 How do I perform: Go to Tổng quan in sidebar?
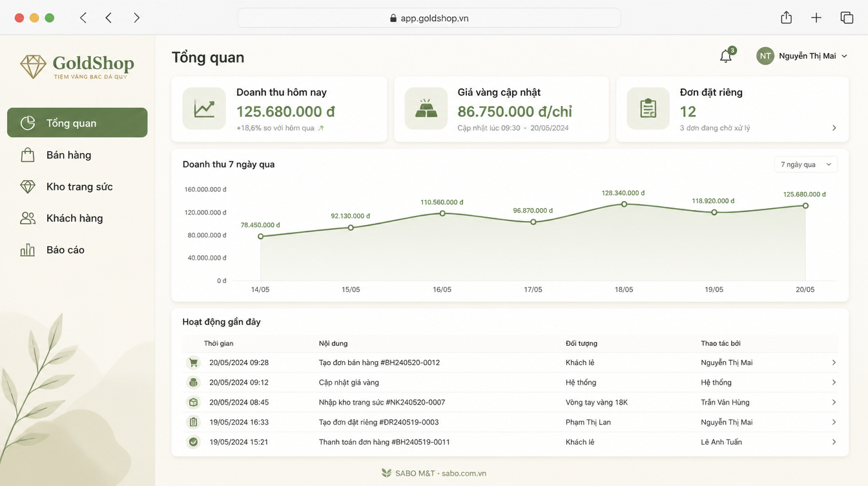click(x=77, y=123)
